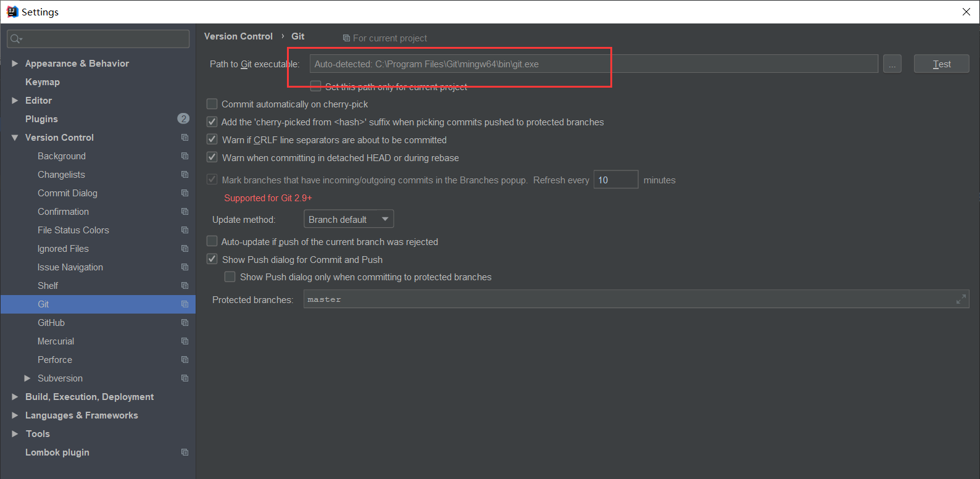980x479 pixels.
Task: Expand the Editor section
Action: click(15, 101)
